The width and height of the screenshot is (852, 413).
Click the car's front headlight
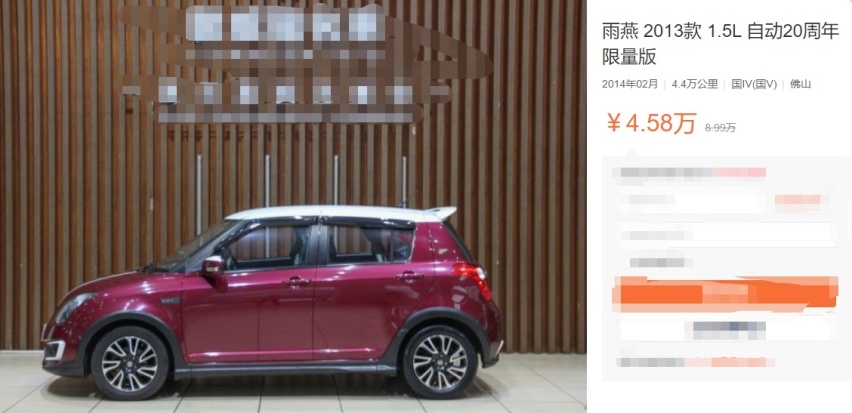click(x=74, y=306)
